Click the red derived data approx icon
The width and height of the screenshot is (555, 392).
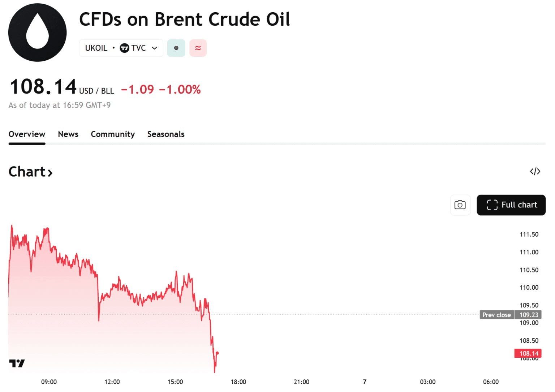[198, 48]
